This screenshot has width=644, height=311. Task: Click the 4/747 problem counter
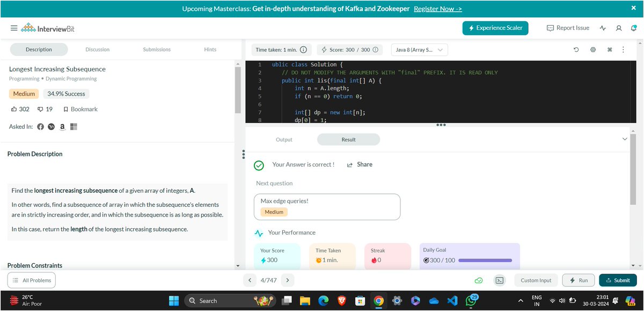[x=269, y=280]
